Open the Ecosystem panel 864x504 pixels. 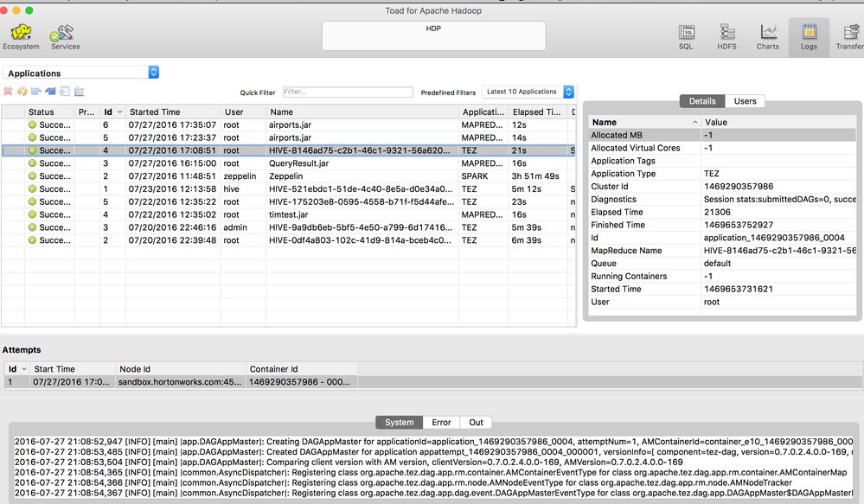pos(20,35)
